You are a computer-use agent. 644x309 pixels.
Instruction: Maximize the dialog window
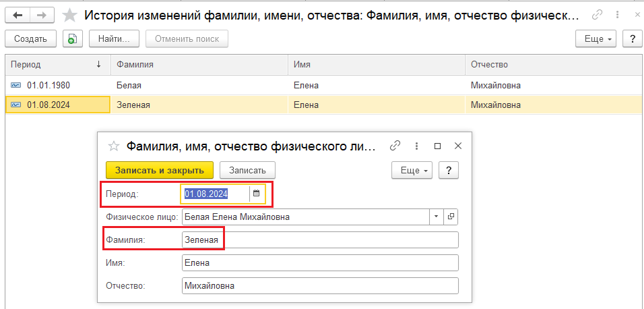point(438,146)
